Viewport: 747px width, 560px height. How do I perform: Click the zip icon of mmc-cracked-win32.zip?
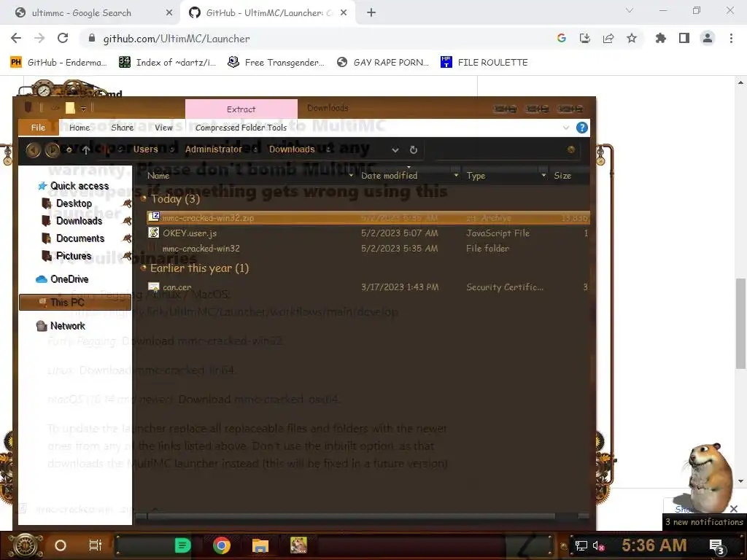[x=153, y=217]
